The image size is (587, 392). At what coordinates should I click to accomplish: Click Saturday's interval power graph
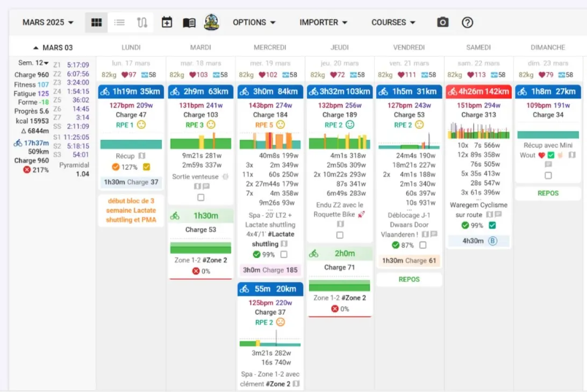(478, 130)
